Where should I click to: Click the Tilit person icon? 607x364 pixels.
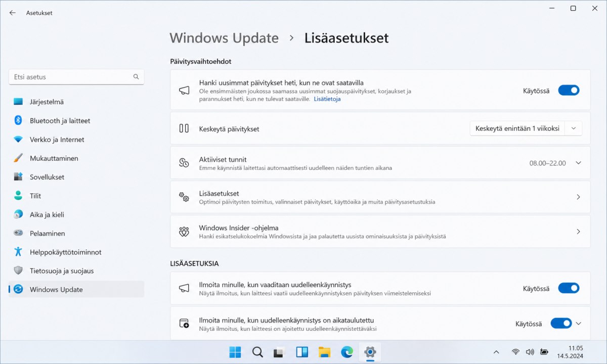(18, 196)
